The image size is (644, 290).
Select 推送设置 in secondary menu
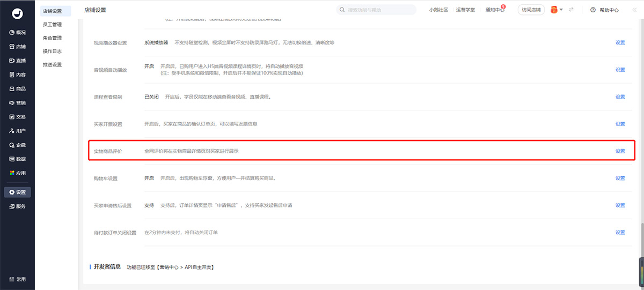53,65
